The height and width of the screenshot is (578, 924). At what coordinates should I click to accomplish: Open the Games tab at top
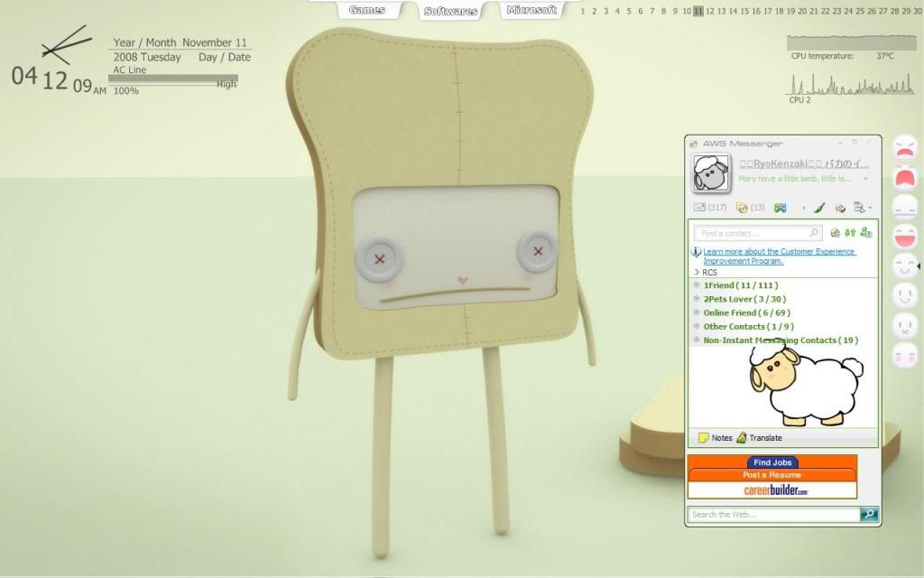point(367,10)
